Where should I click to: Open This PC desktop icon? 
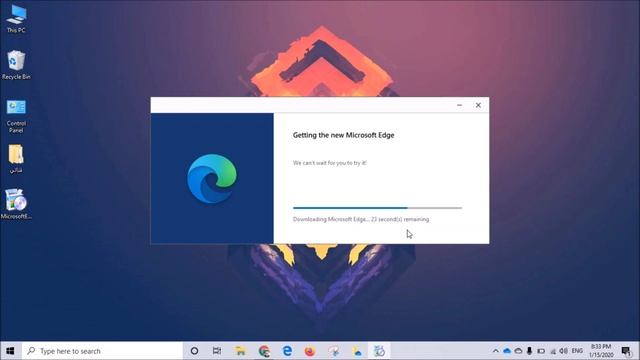pyautogui.click(x=16, y=18)
